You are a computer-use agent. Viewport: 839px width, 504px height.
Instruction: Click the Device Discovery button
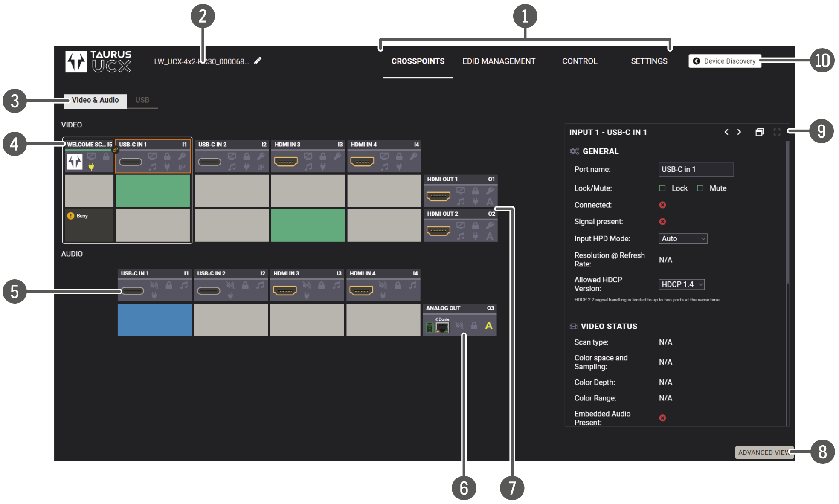point(725,61)
